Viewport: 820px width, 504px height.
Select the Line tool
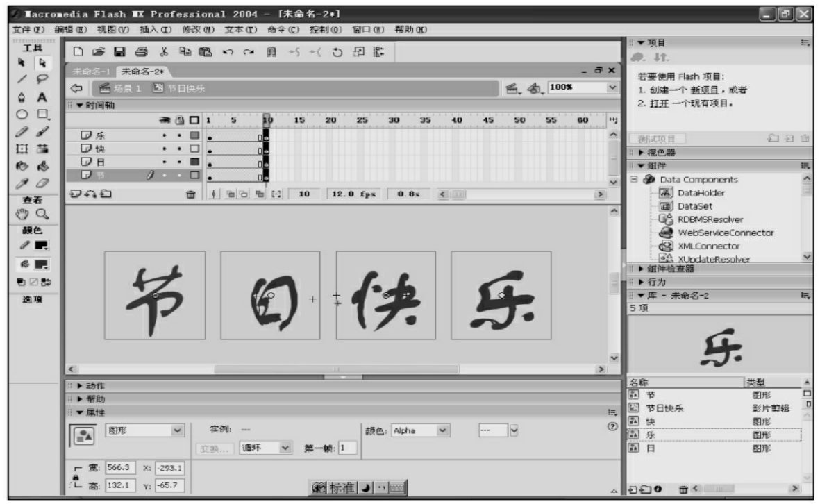tap(22, 79)
